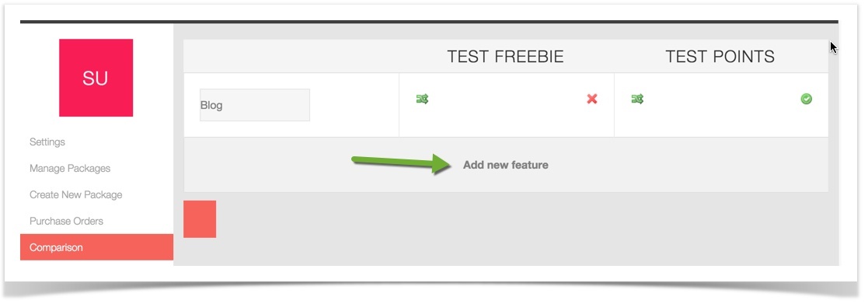This screenshot has height=304, width=868.
Task: Open the Settings sidebar item
Action: tap(47, 142)
